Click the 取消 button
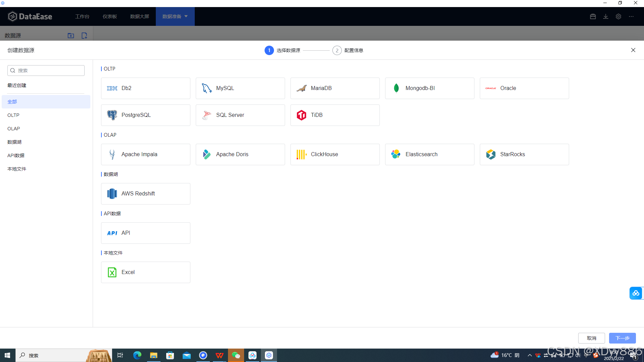Screen dimensions: 644x362 tap(591, 338)
